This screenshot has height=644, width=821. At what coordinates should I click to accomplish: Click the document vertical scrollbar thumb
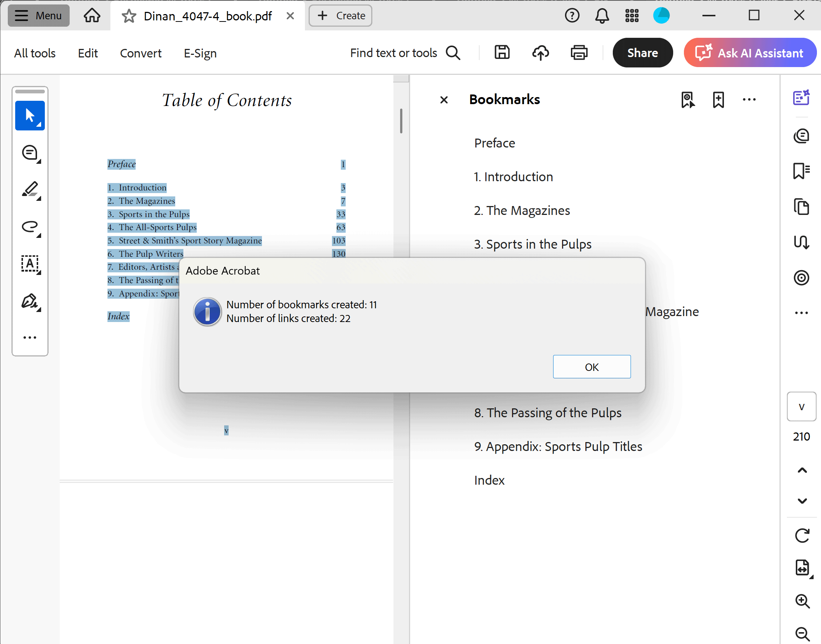pyautogui.click(x=401, y=121)
